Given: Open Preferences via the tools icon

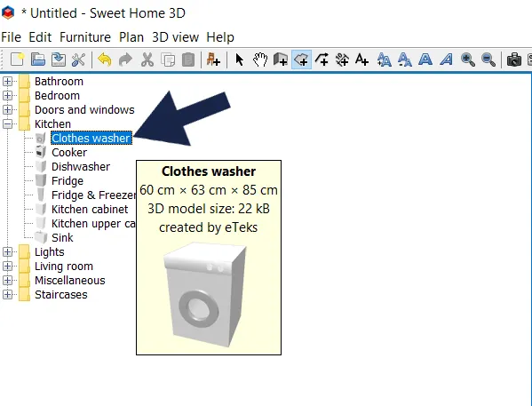Looking at the screenshot, I should coord(79,60).
